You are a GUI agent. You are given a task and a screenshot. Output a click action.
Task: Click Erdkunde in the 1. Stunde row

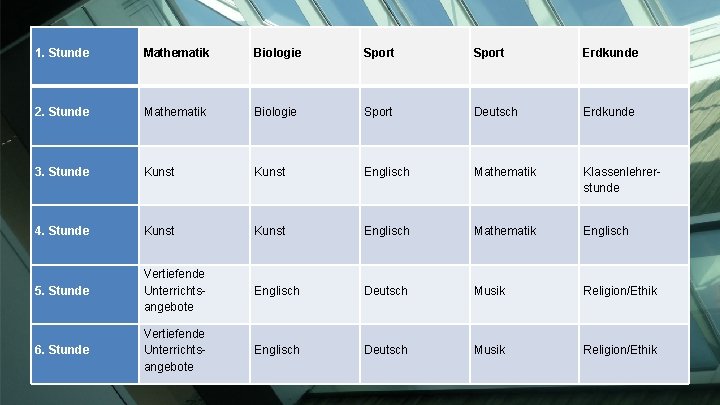pyautogui.click(x=610, y=53)
